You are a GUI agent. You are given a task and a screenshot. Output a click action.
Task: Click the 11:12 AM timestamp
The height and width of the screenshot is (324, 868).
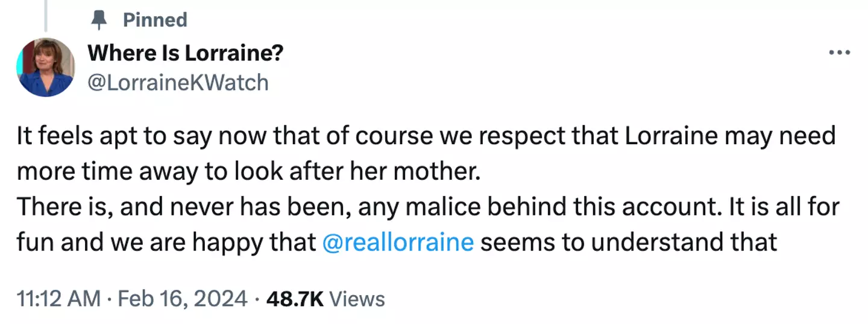[x=58, y=299]
